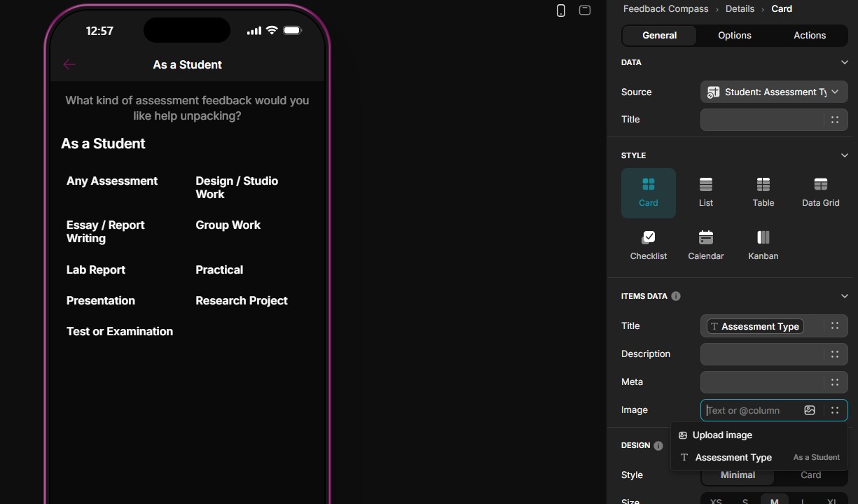Viewport: 858px width, 504px height.
Task: Click the Design info icon
Action: point(658,445)
